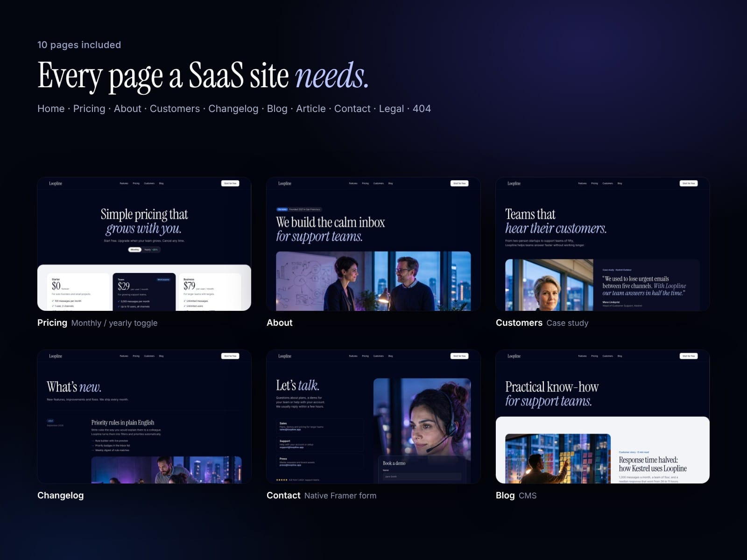Screen dimensions: 747x560
Task: Select the Starter $0 plan card
Action: (x=78, y=292)
